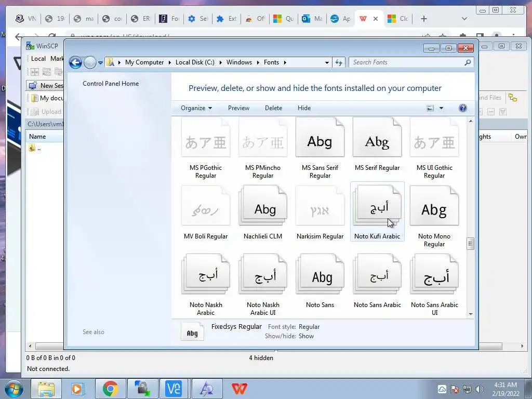
Task: Click the My Computer breadcrumb
Action: 144,62
